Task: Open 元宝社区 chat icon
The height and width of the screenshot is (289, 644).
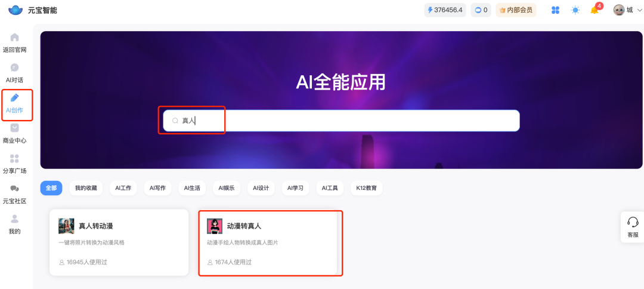Action: point(15,189)
